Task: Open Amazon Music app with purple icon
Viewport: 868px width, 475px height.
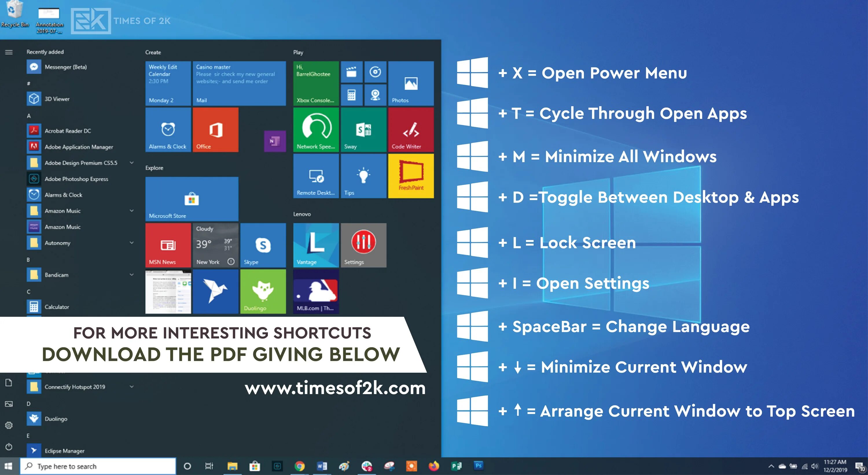Action: 81,227
